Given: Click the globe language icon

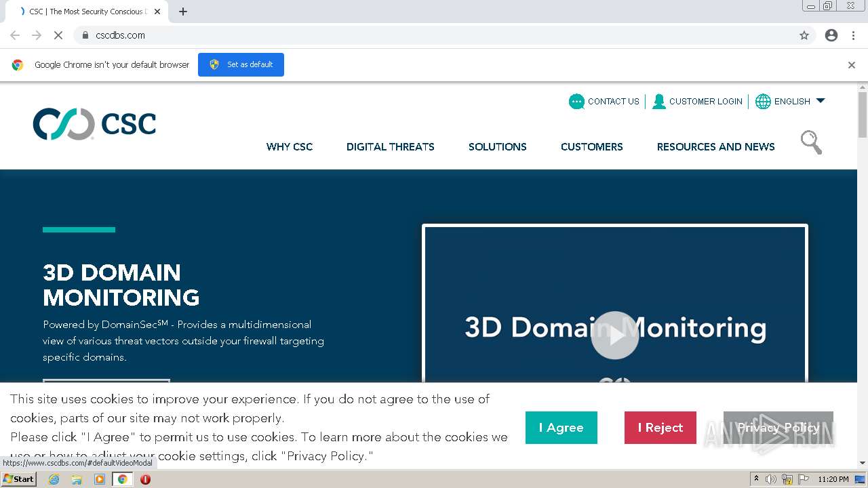Looking at the screenshot, I should point(763,102).
